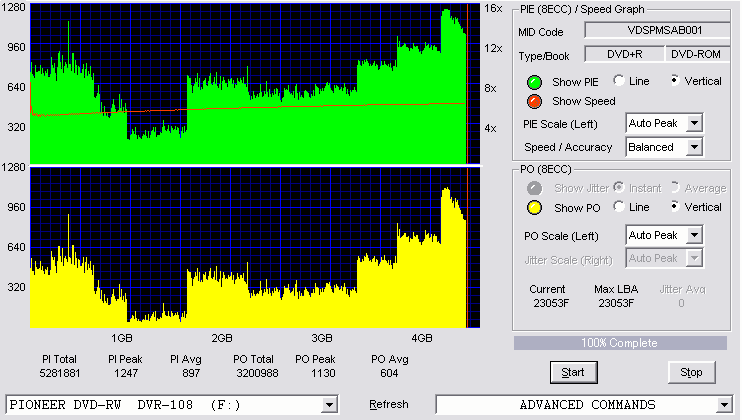
Task: Click the MID Code VDSPMSAB001 field
Action: coord(658,30)
